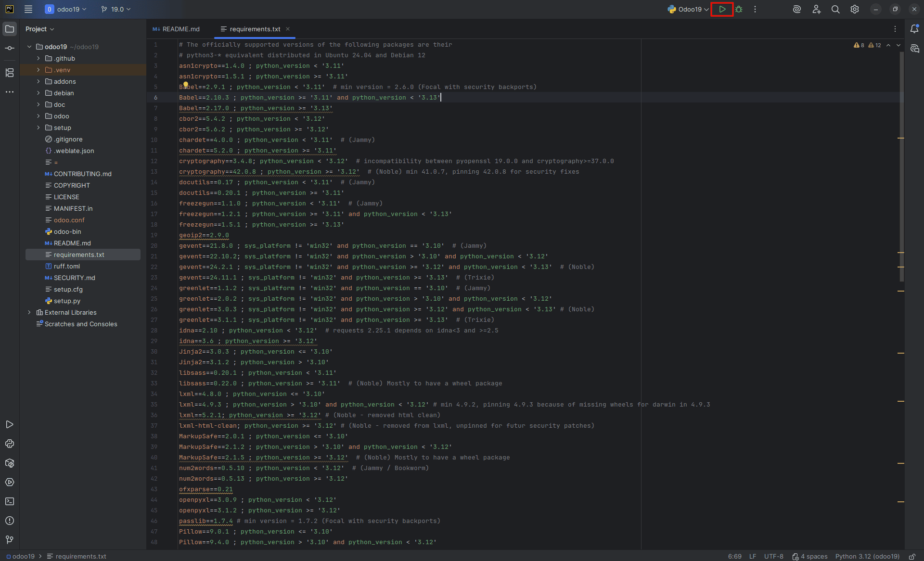Expand the .github folder
Image resolution: width=924 pixels, height=561 pixels.
(x=38, y=58)
